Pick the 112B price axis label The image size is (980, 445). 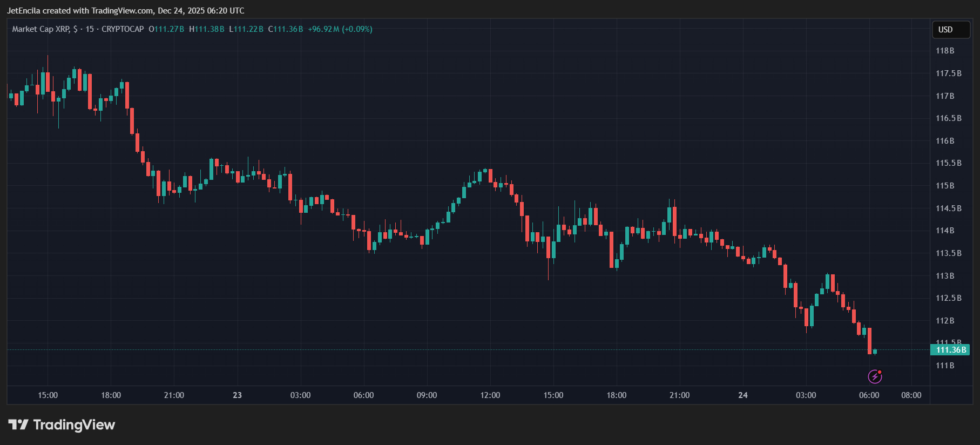click(x=945, y=321)
